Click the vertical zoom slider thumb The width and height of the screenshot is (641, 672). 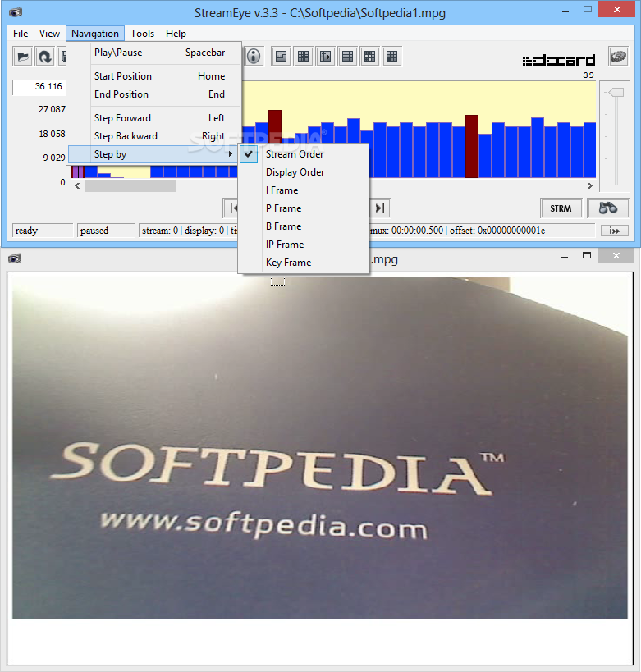coord(616,92)
